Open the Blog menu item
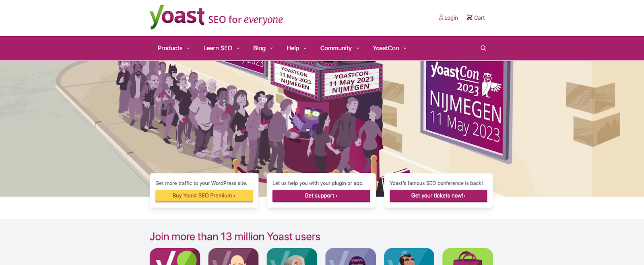The image size is (644, 265). click(259, 48)
